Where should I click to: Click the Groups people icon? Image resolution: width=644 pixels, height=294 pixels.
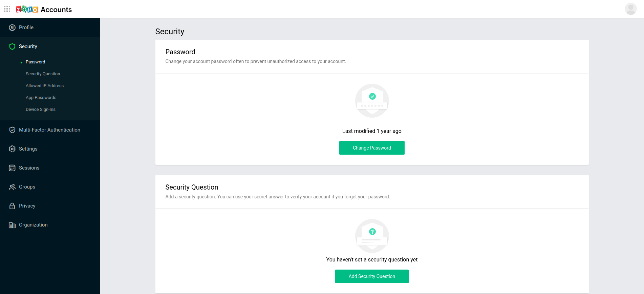(x=12, y=187)
